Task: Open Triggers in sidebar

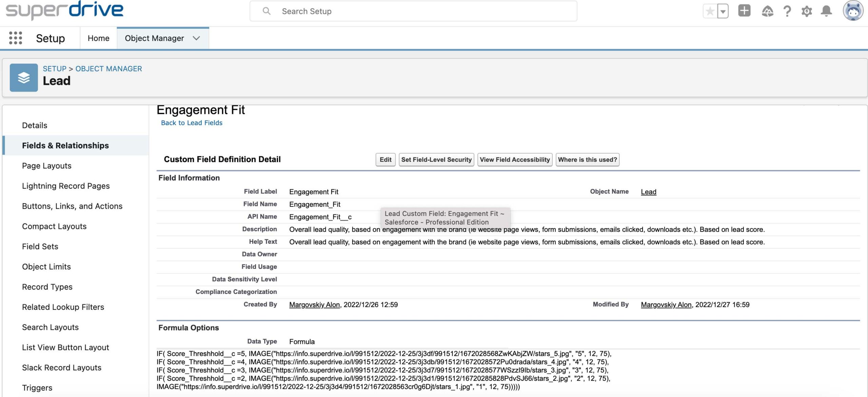Action: point(37,388)
